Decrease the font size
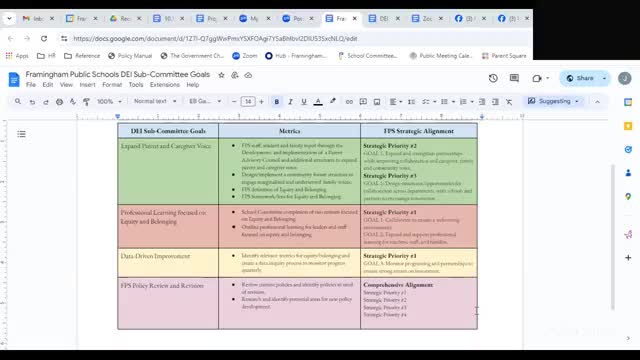The width and height of the screenshot is (640, 360). 234,102
